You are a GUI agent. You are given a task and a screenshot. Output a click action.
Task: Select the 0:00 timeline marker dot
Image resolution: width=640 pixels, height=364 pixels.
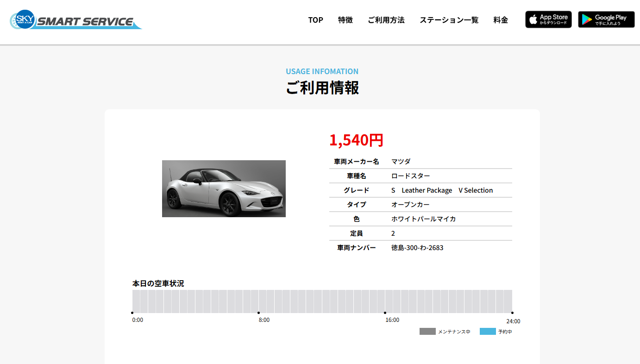(x=132, y=313)
